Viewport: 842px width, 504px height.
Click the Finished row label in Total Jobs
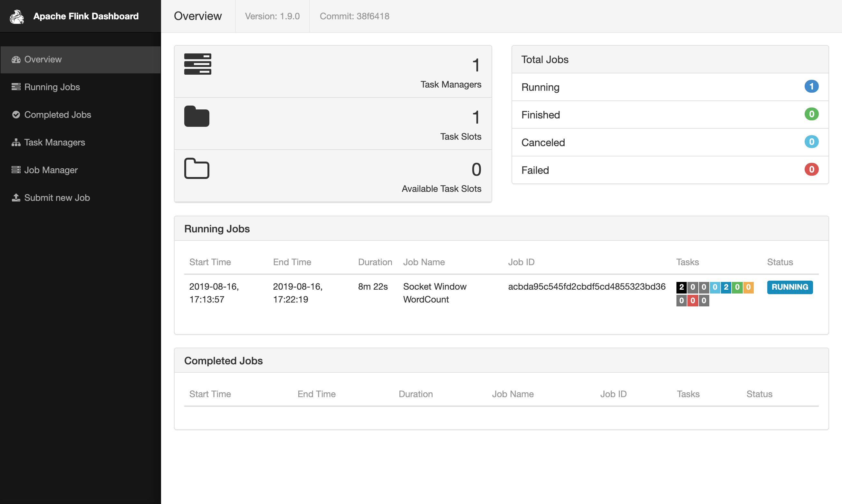click(541, 115)
